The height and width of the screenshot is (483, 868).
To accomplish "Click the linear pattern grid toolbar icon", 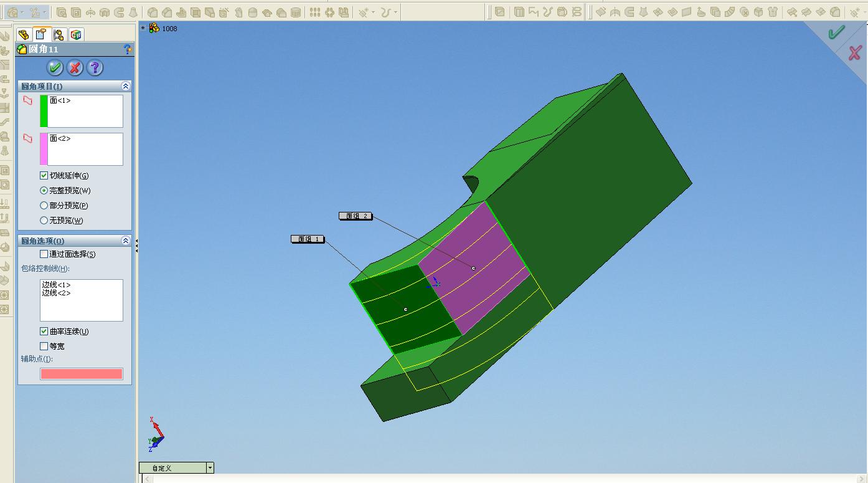I will [x=315, y=12].
